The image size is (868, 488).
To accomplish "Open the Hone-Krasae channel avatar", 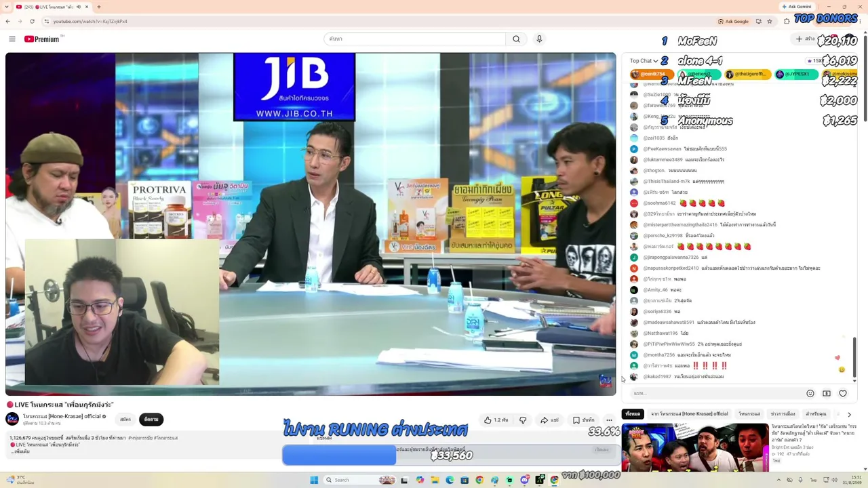I will [12, 419].
